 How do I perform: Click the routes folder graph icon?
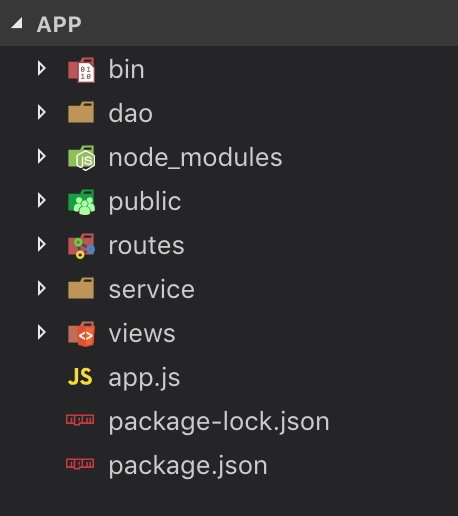click(81, 246)
